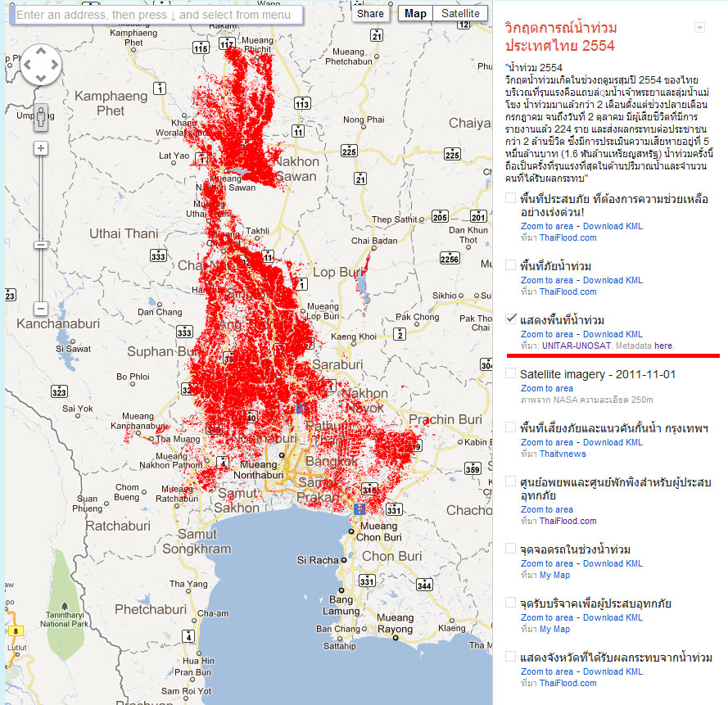
Task: Click the Tanintharyi National Park tree icon
Action: tap(65, 606)
